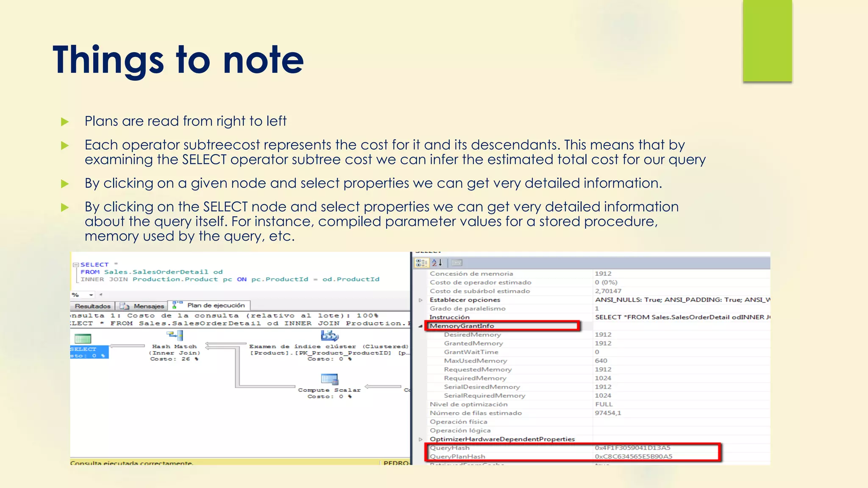Select the GrantWaitTime property
This screenshot has width=868, height=488.
[x=471, y=352]
